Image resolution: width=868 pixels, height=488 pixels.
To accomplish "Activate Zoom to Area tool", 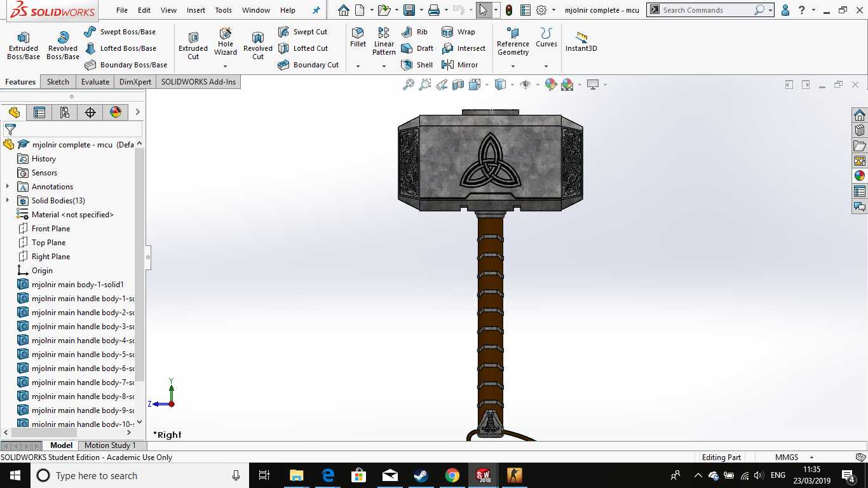I will point(425,85).
